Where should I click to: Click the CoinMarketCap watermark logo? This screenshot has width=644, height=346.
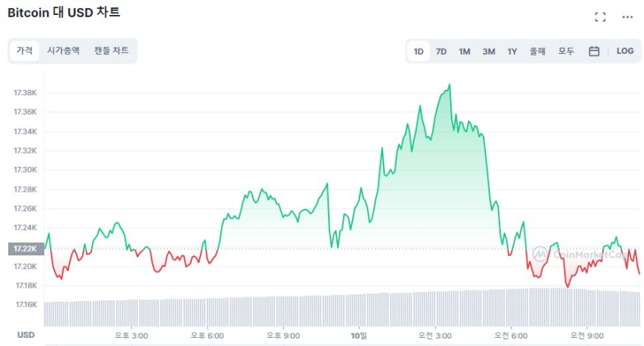coord(580,254)
